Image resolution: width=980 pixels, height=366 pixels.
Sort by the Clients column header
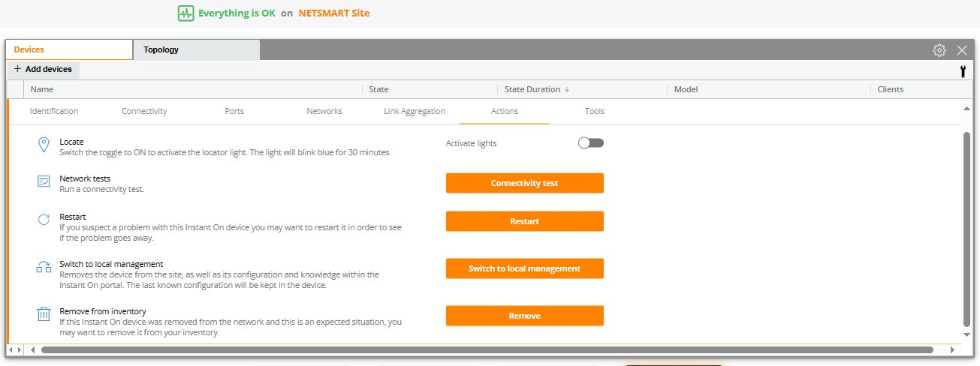coord(891,89)
